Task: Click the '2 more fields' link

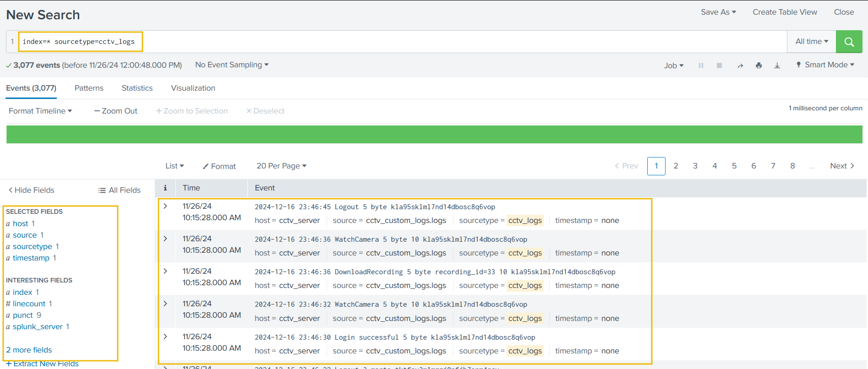Action: [x=29, y=350]
